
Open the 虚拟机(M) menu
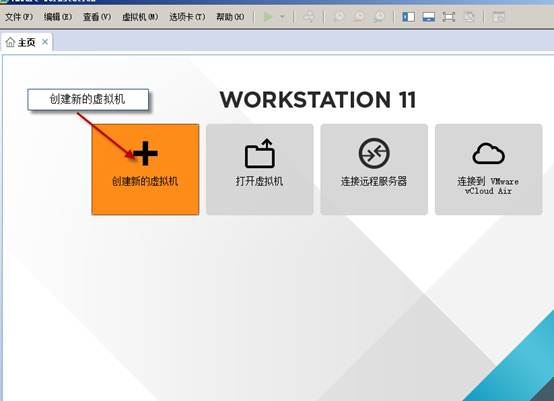[x=140, y=17]
